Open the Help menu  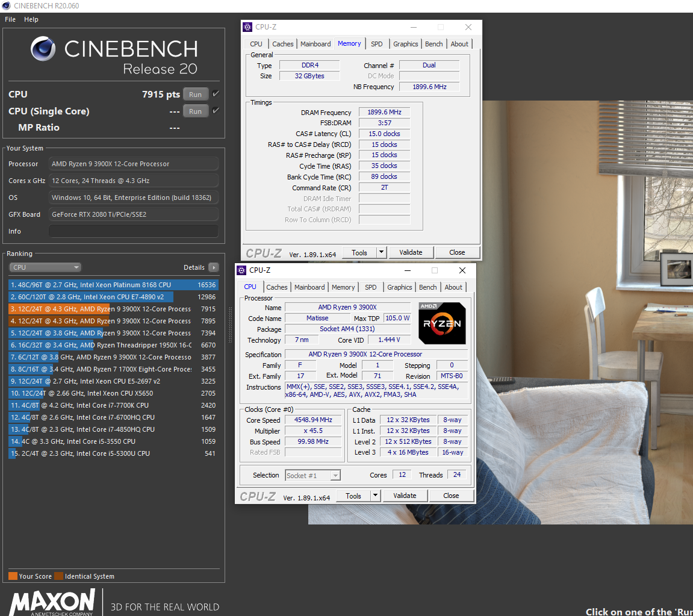31,19
